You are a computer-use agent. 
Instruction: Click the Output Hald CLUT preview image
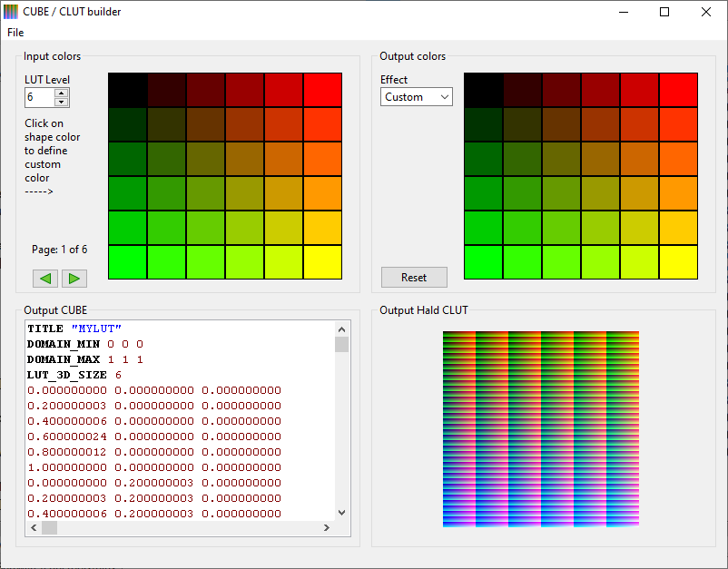541,429
